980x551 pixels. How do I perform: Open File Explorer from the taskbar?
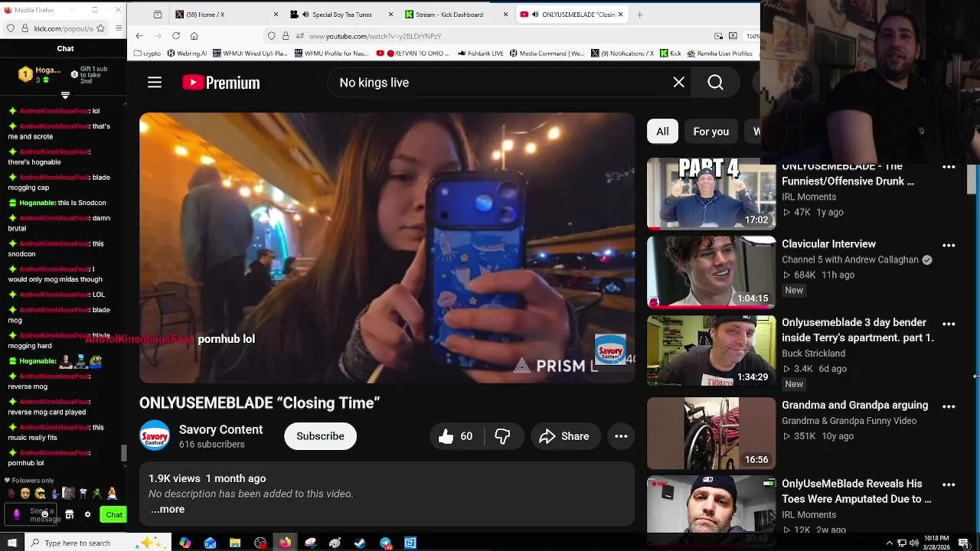click(x=235, y=543)
